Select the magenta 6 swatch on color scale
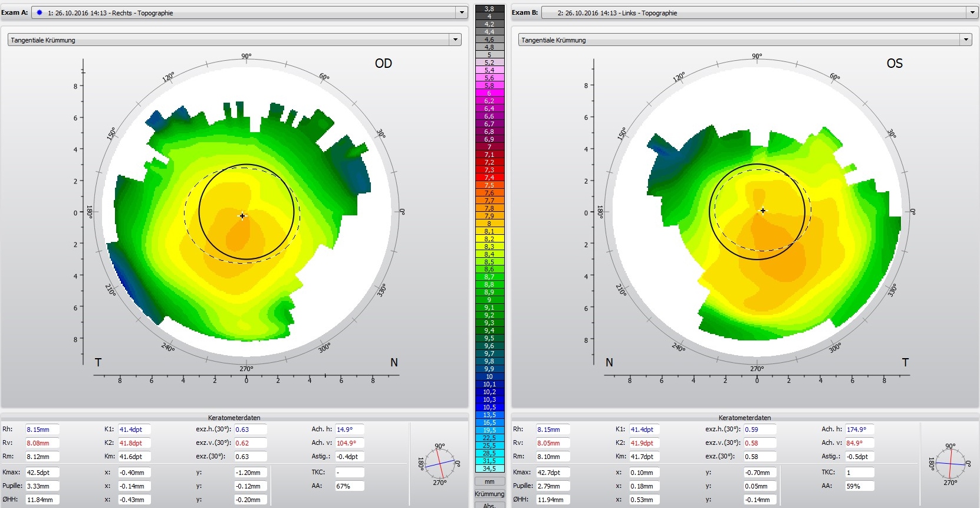This screenshot has height=508, width=980. point(489,93)
